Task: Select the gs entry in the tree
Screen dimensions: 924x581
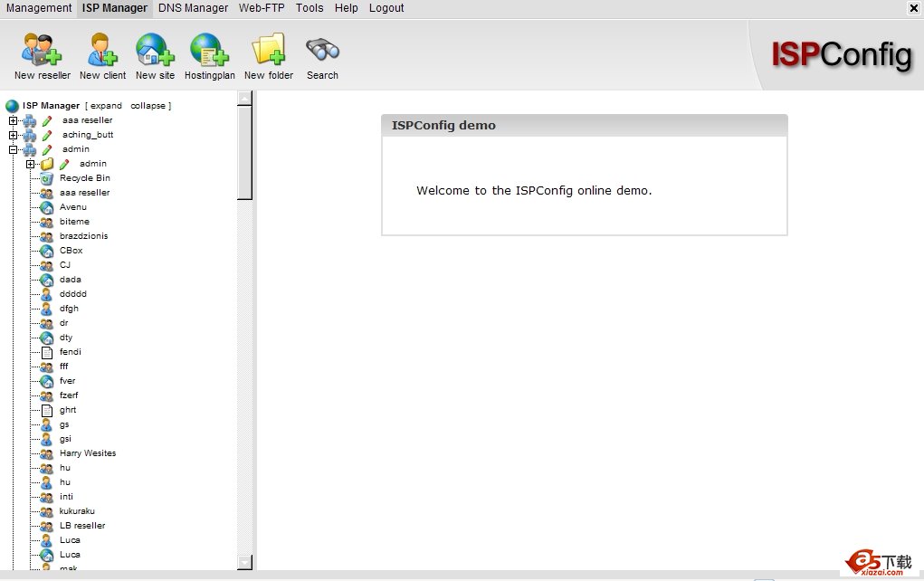Action: (64, 424)
